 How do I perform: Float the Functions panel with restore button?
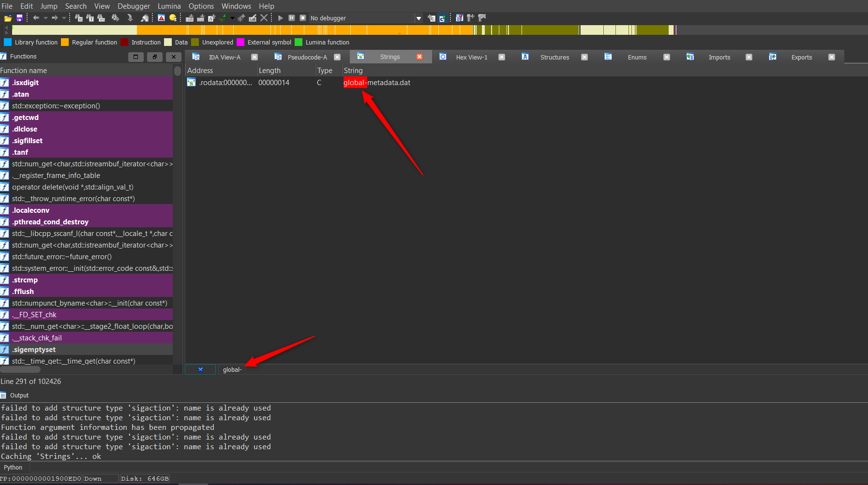(155, 57)
